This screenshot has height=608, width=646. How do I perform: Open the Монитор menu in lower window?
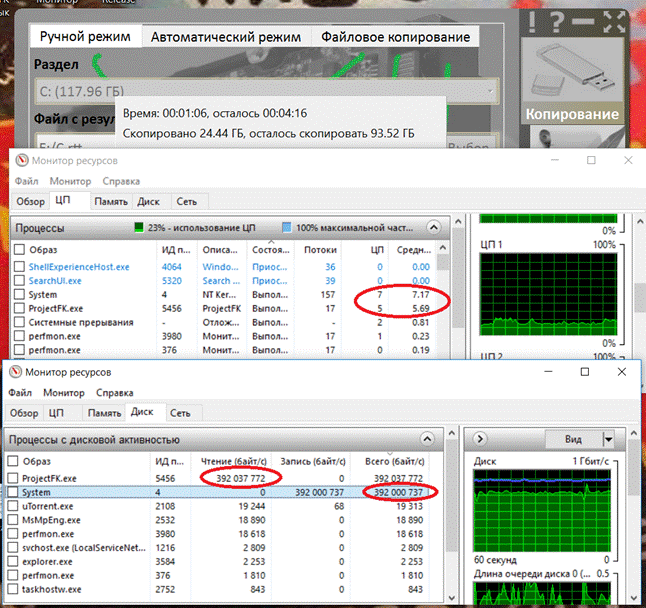(63, 393)
